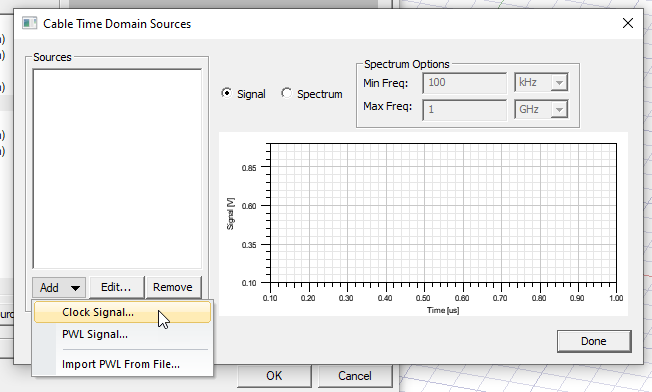Open the Add sources dropdown button
This screenshot has height=392, width=652.
59,288
